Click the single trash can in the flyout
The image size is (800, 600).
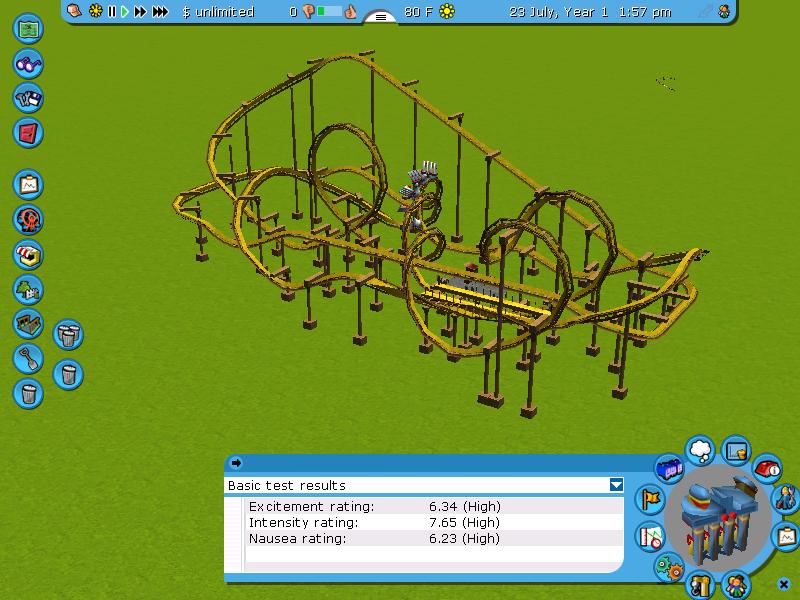pos(68,374)
